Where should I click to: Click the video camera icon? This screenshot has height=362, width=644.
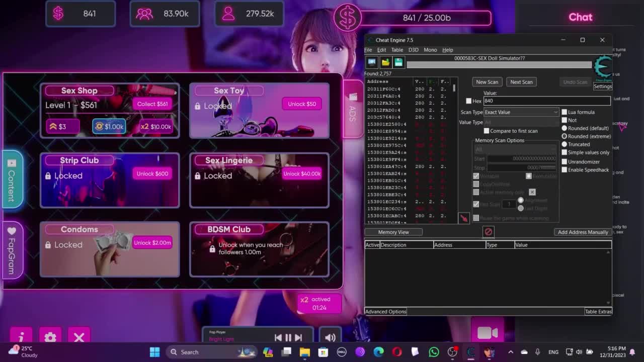487,333
